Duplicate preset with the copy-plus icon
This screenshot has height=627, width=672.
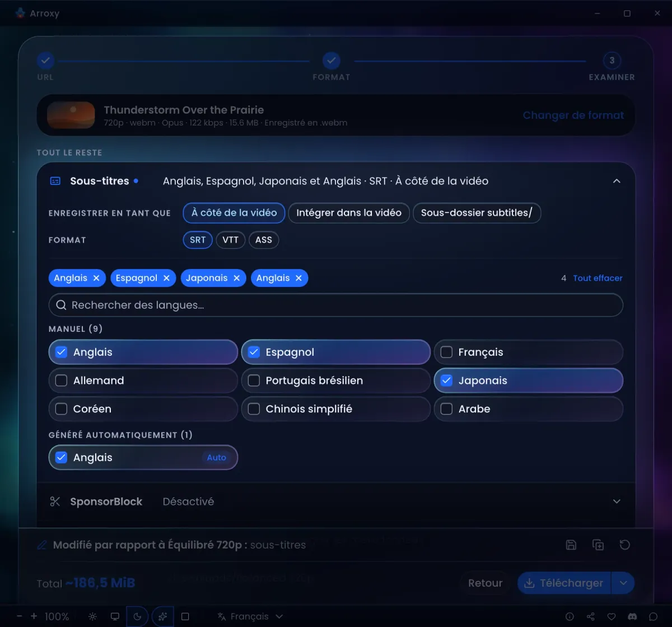pos(598,545)
